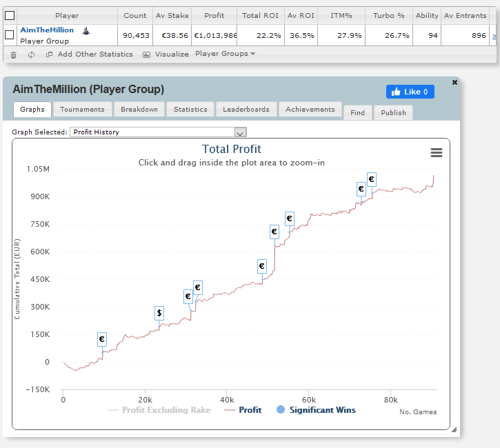The height and width of the screenshot is (448, 500).
Task: Sort by the Turbo % column
Action: (389, 15)
